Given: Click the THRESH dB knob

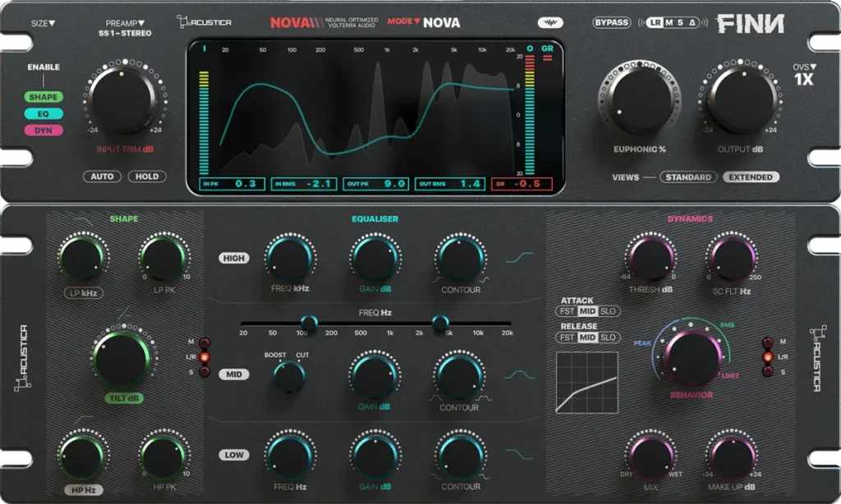Looking at the screenshot, I should click(650, 259).
